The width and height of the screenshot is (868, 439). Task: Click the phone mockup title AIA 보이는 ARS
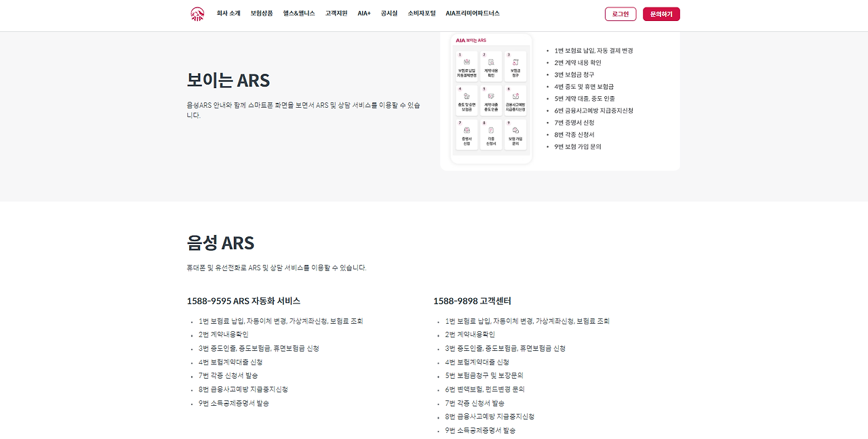tap(471, 40)
